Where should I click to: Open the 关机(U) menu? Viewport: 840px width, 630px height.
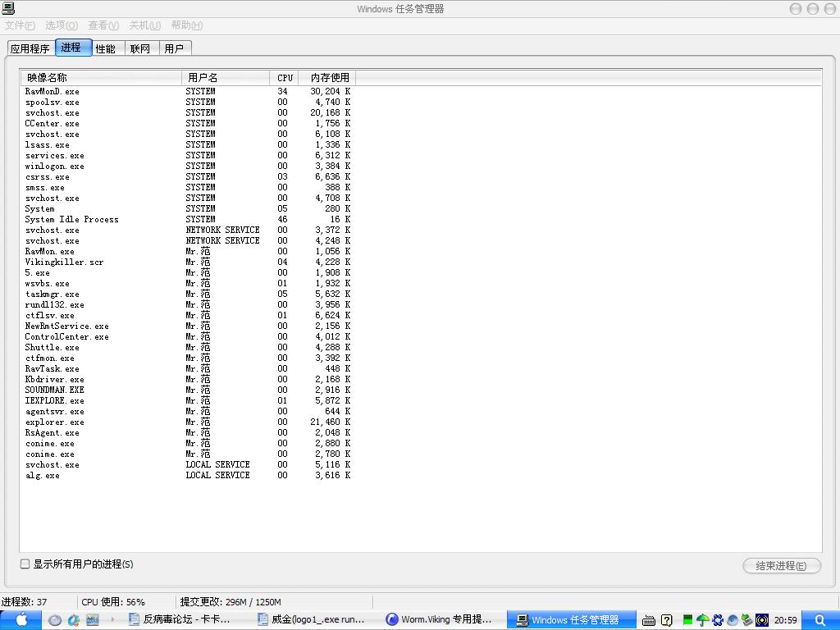(x=144, y=25)
